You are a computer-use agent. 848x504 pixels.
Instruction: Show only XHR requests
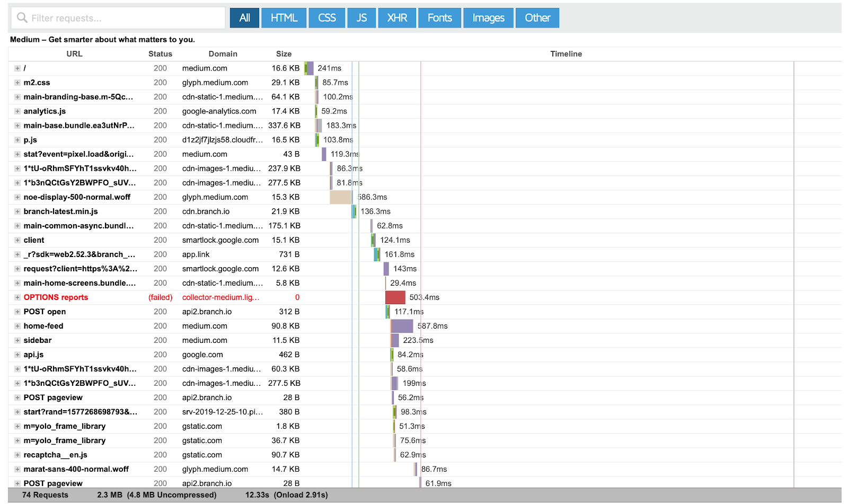pos(397,18)
